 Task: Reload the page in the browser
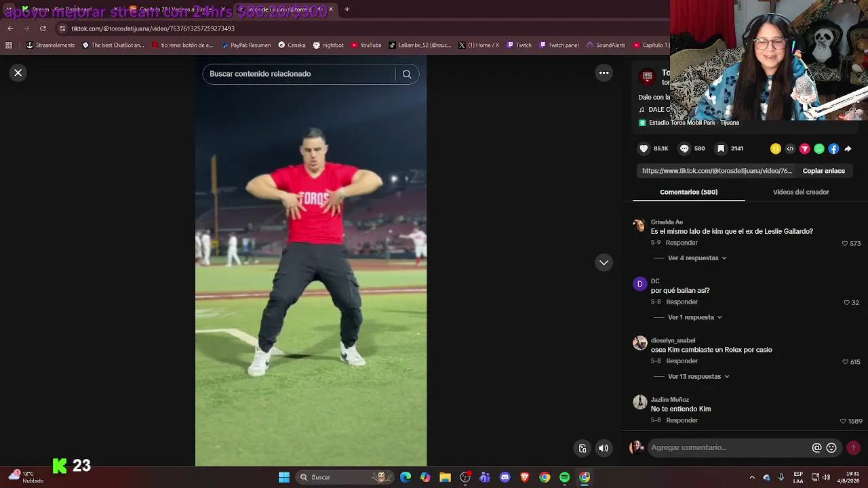pos(43,28)
